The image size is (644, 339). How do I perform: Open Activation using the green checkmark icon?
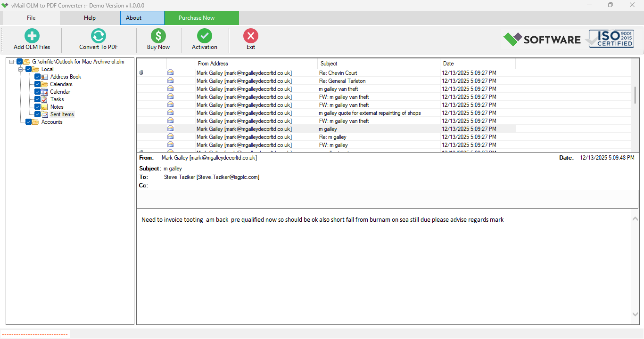click(x=204, y=36)
